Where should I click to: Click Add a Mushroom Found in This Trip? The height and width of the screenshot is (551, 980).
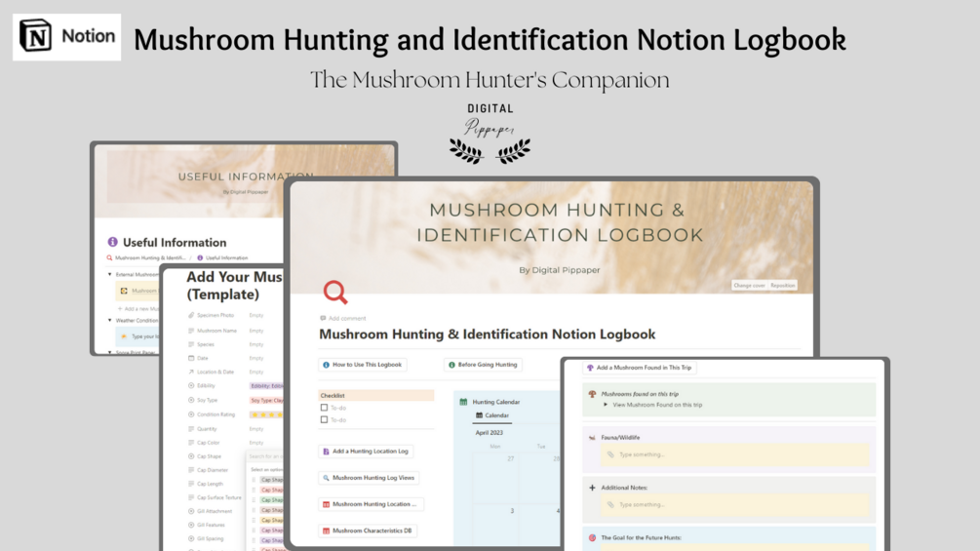pos(640,368)
